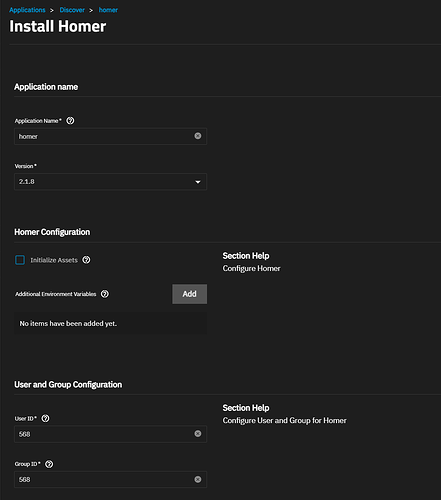The width and height of the screenshot is (441, 500).
Task: Show help for Initialize Assets
Action: (x=86, y=260)
